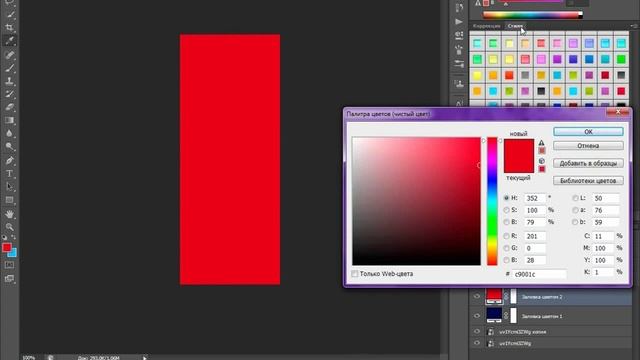The height and width of the screenshot is (360, 640).
Task: Click the Отмена cancel button
Action: [x=588, y=146]
